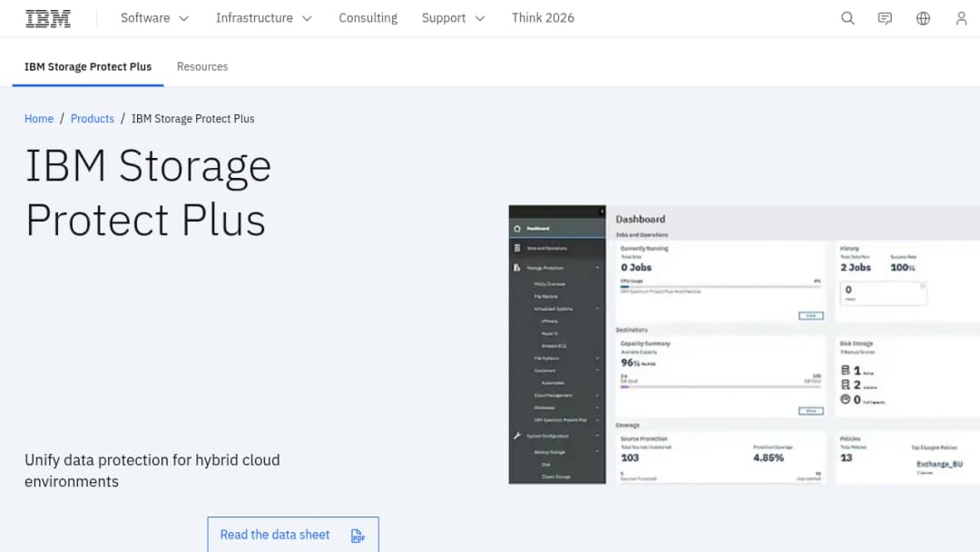Switch to the Resources tab
The width and height of the screenshot is (980, 552).
tap(201, 67)
